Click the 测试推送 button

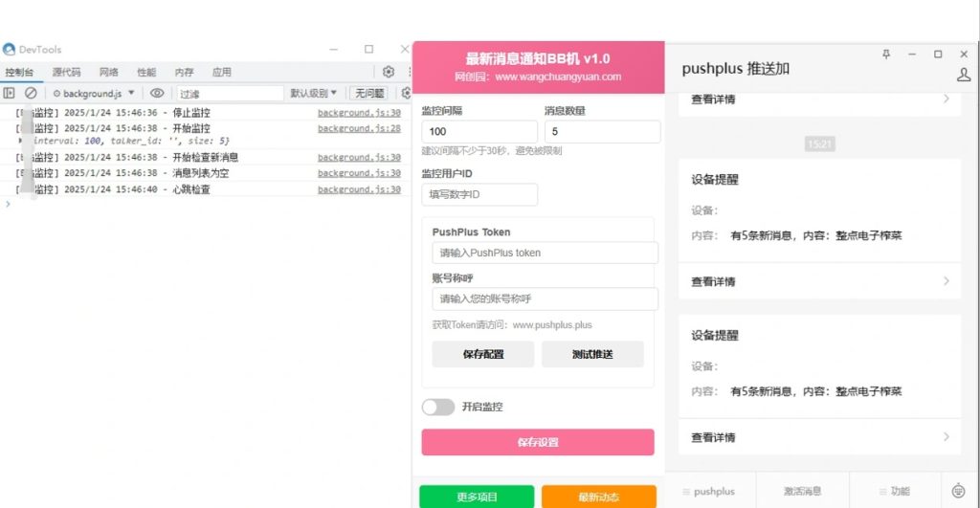point(592,354)
